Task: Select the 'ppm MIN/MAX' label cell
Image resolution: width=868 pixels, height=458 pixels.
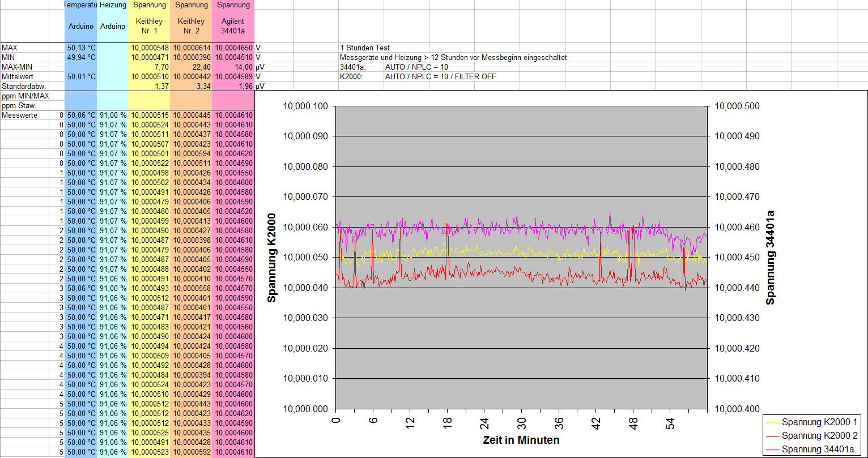Action: click(25, 96)
